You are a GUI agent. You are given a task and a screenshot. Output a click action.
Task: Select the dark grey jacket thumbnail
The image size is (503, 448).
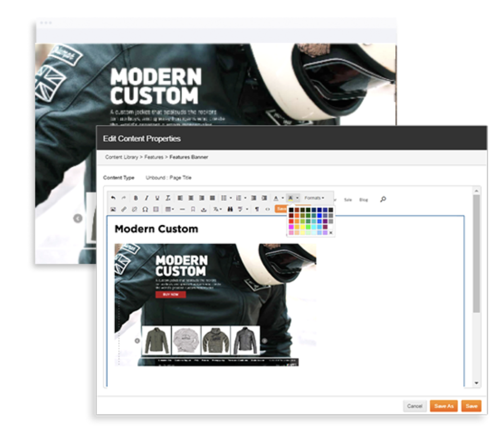pyautogui.click(x=245, y=340)
